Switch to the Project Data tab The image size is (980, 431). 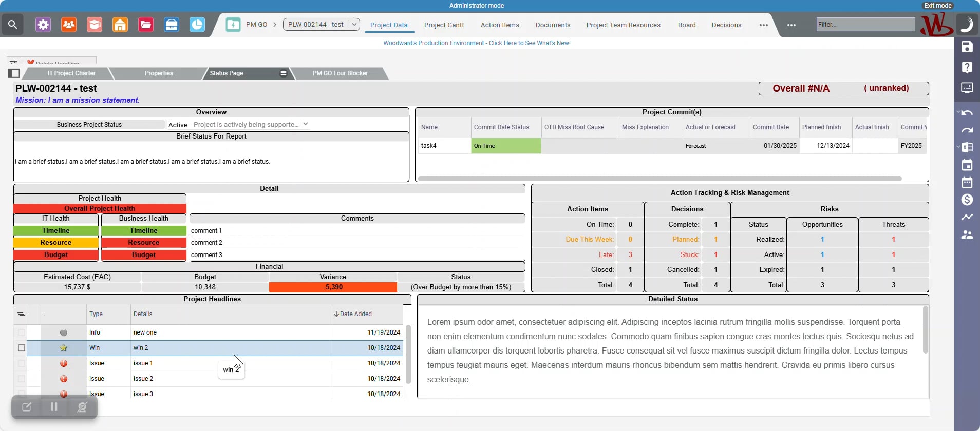[389, 25]
